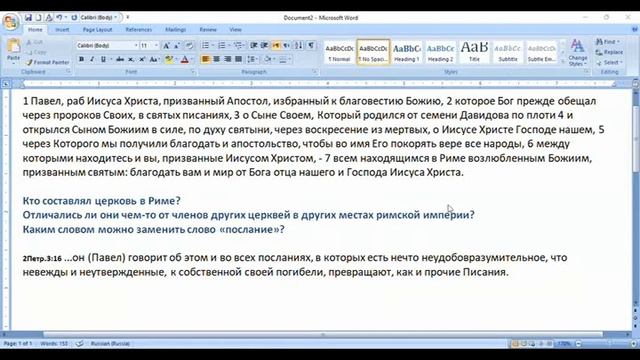Screen dimensions: 640x360
Task: Switch to the Home tab
Action: click(x=35, y=30)
